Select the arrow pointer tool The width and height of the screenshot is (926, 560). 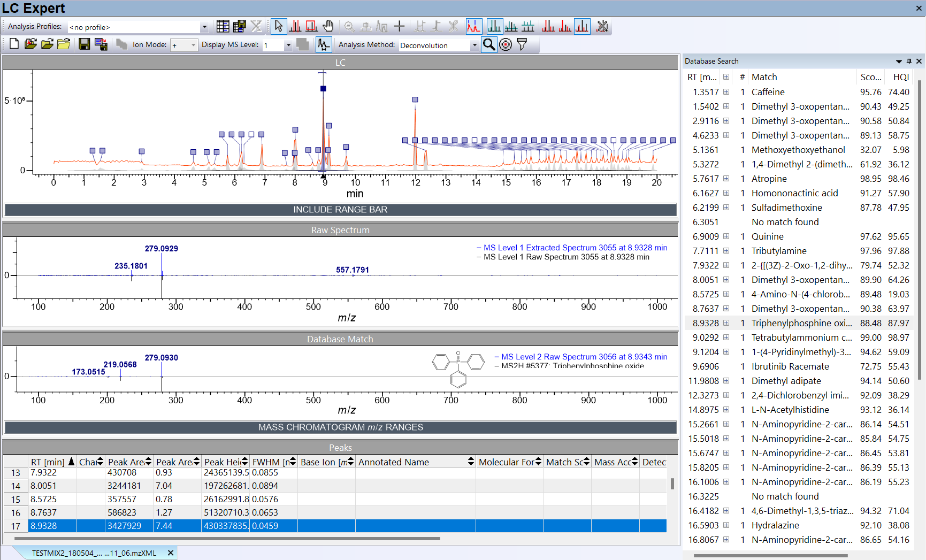[278, 26]
